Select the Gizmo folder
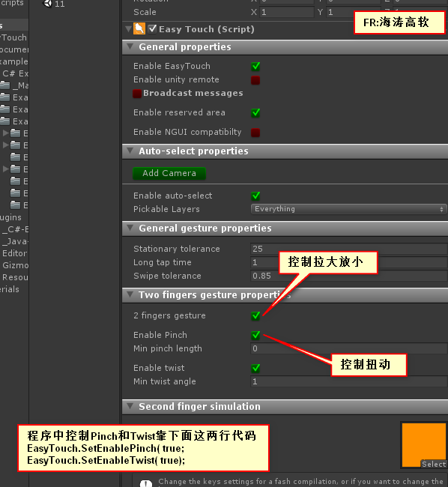Viewport: 448px width, 487px height. point(14,265)
